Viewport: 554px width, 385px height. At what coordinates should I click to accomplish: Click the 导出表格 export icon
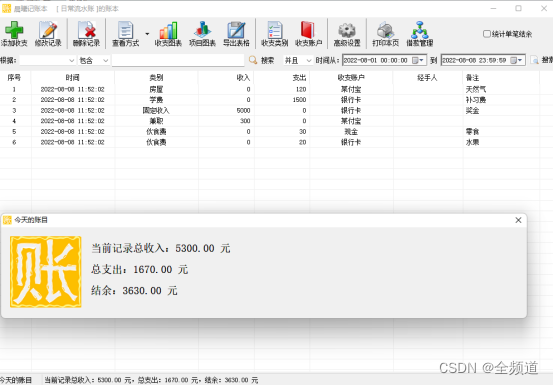[236, 30]
